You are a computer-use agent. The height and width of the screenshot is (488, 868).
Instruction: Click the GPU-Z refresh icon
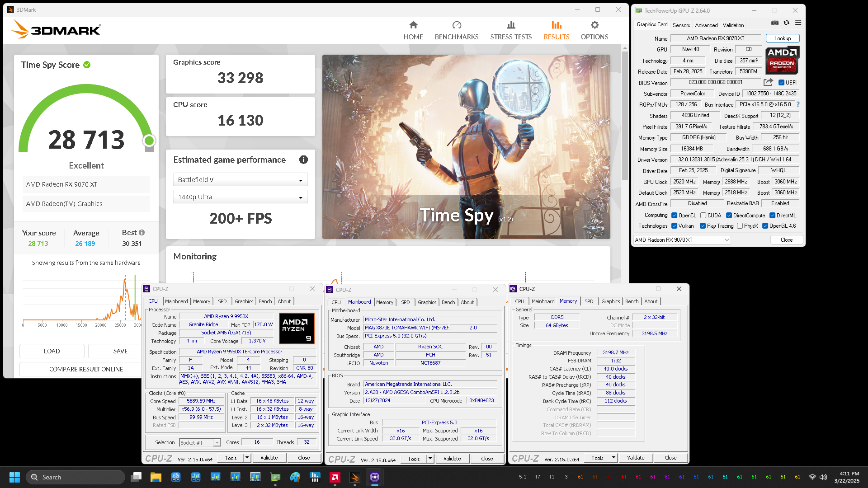[787, 23]
